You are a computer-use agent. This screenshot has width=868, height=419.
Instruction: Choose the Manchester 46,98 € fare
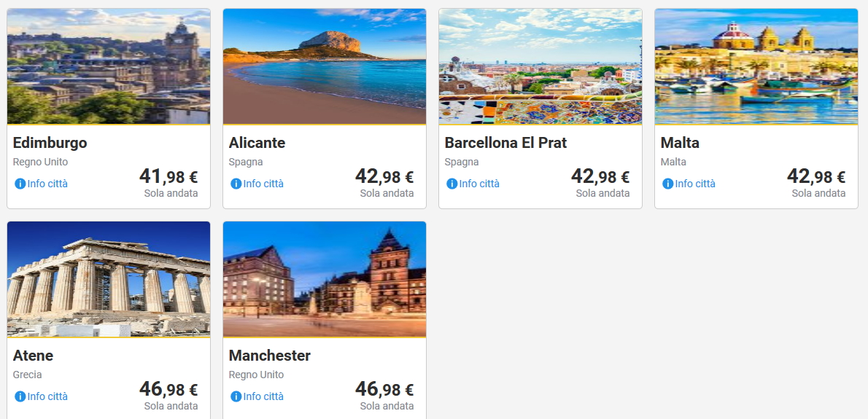384,389
